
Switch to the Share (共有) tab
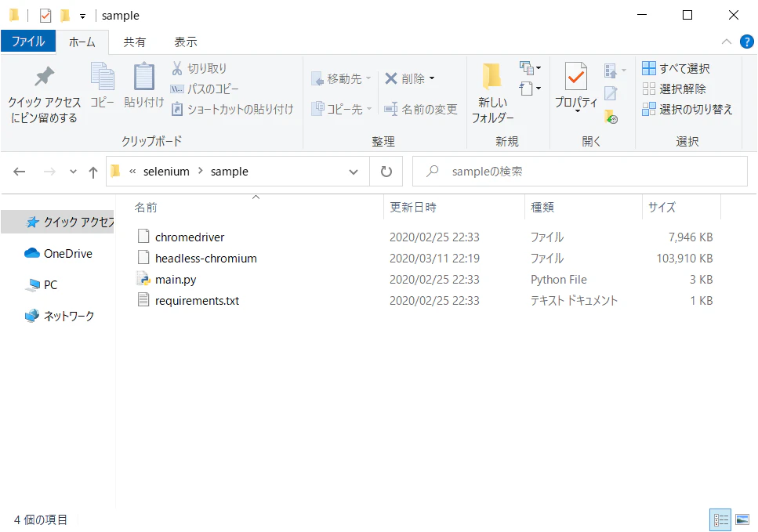click(134, 42)
